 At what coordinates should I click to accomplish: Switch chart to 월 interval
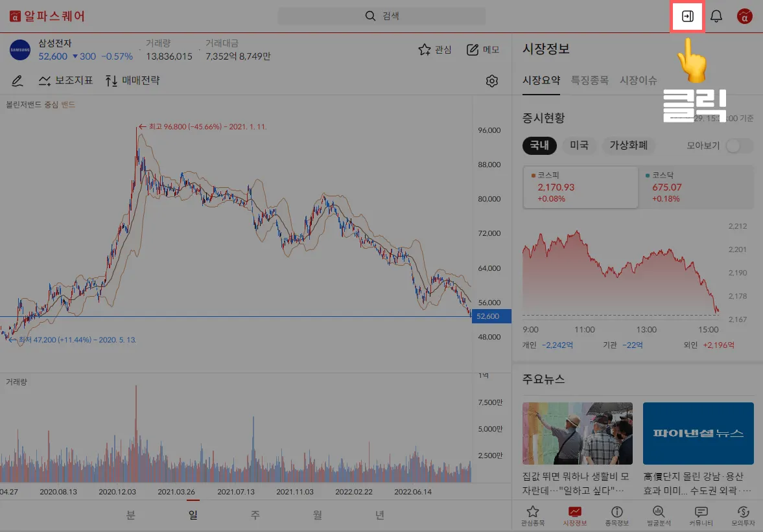pyautogui.click(x=317, y=515)
